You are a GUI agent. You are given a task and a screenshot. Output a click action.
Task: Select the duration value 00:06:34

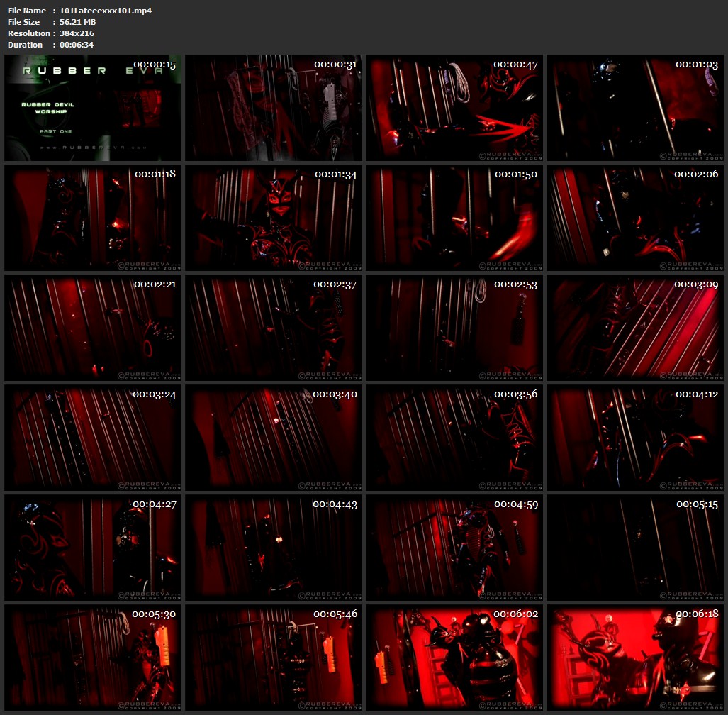77,45
